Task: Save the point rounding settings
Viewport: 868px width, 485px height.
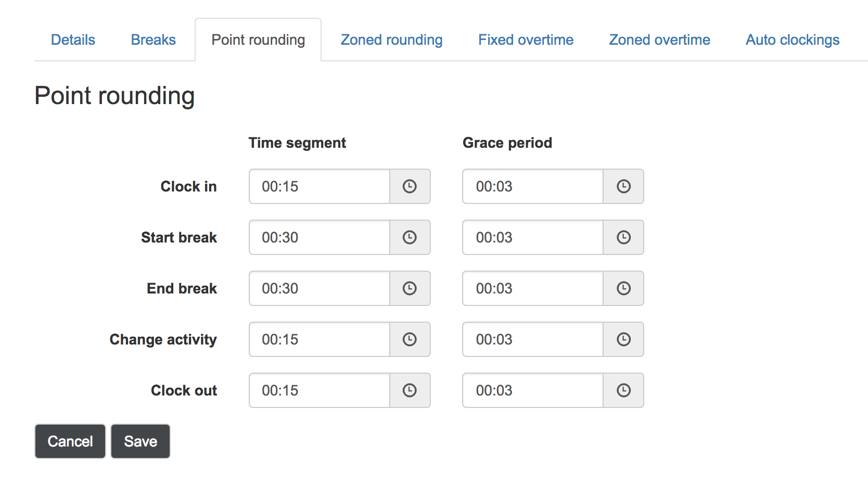Action: click(x=140, y=441)
